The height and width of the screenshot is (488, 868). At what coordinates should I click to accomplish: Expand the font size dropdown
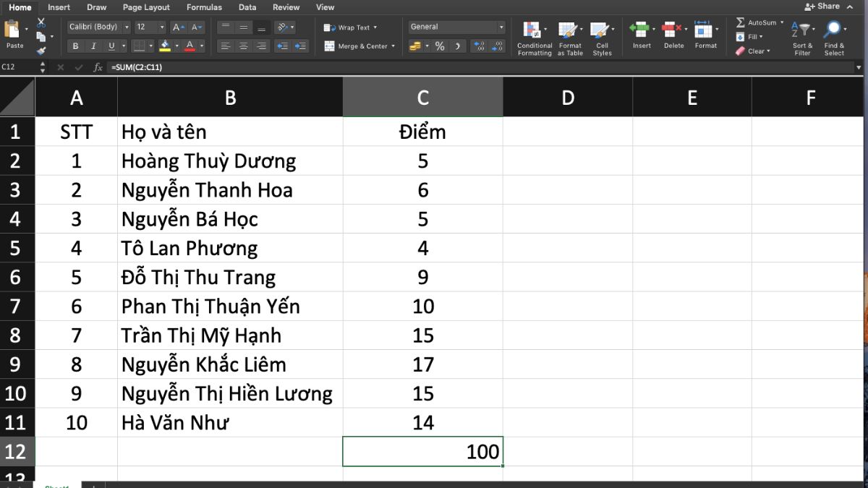pos(161,26)
